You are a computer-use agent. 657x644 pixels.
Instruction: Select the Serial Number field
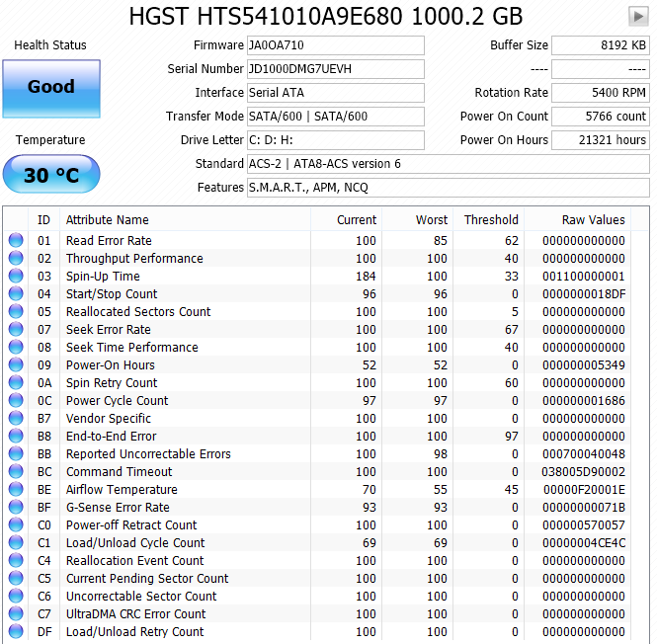coord(335,69)
